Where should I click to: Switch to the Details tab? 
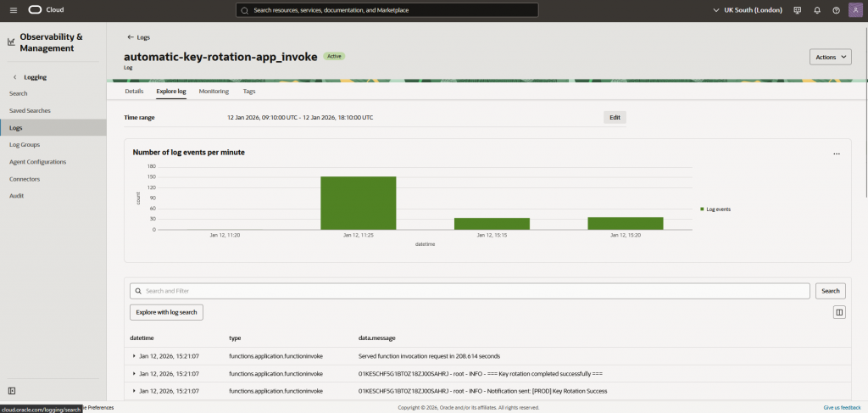134,91
